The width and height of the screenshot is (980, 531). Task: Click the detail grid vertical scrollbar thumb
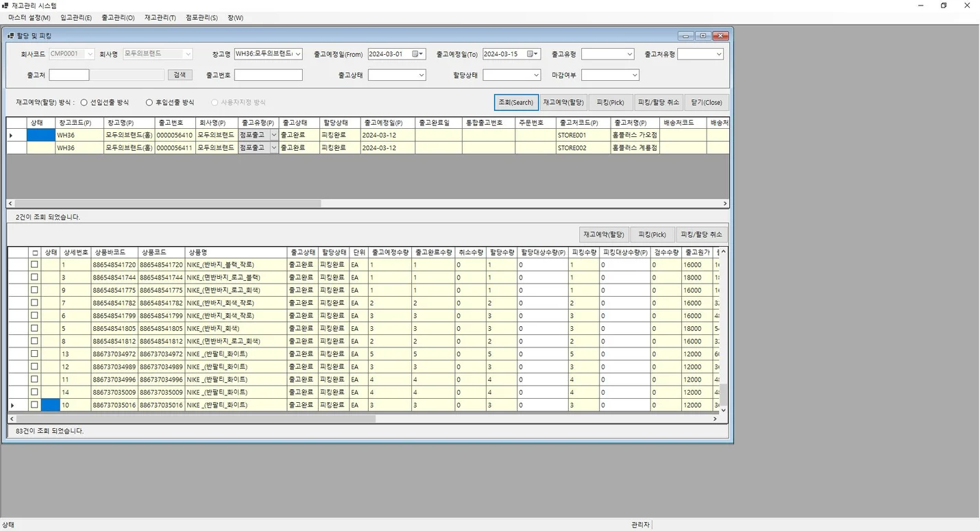pyautogui.click(x=723, y=395)
